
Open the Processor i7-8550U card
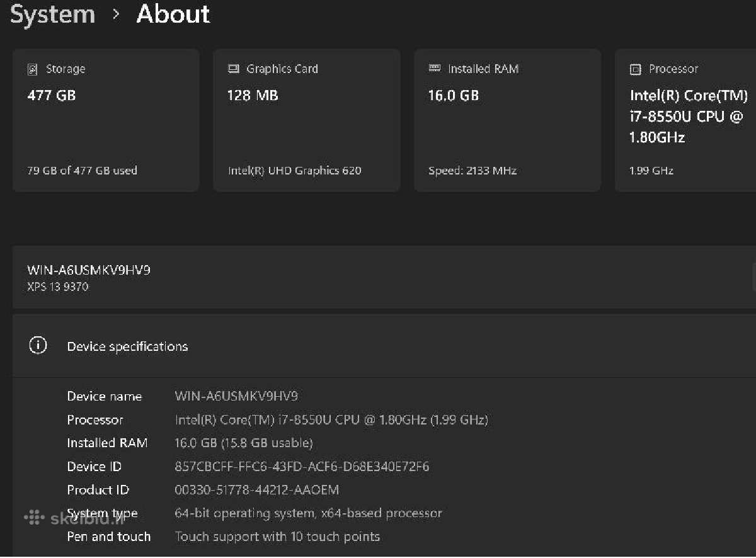pyautogui.click(x=685, y=120)
